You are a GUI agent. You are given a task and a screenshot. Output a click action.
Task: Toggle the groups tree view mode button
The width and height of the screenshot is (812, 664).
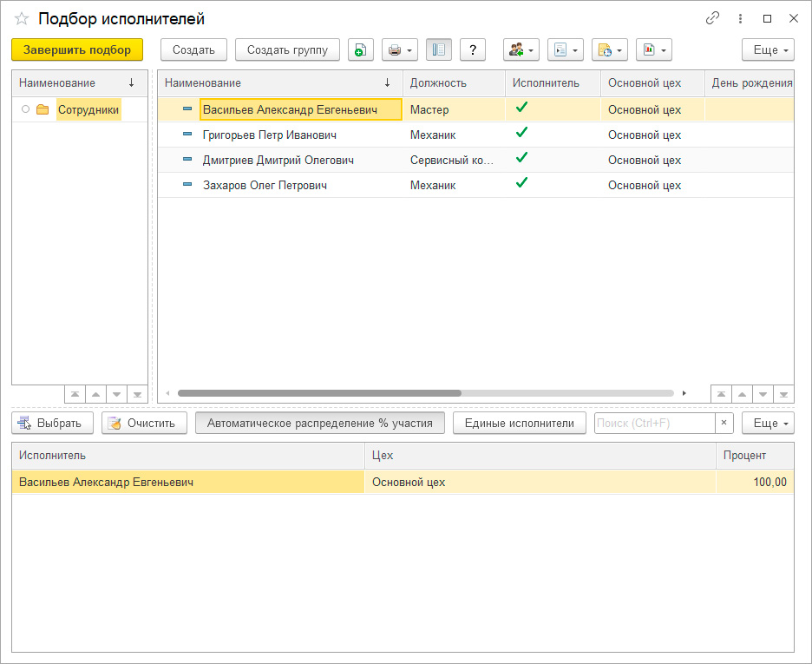coord(439,49)
